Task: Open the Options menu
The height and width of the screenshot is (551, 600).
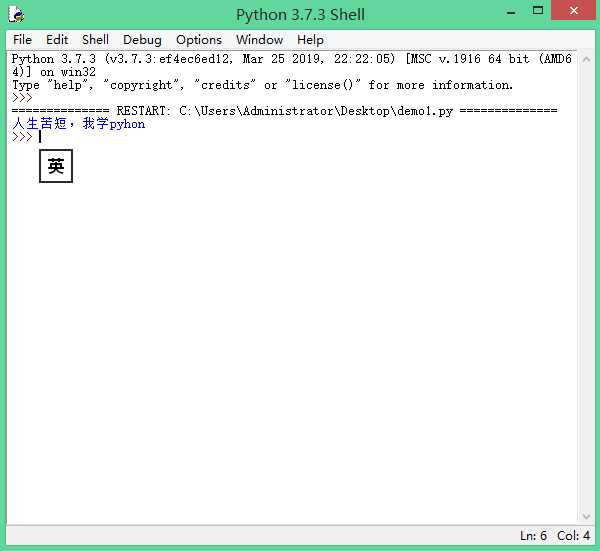Action: click(199, 40)
